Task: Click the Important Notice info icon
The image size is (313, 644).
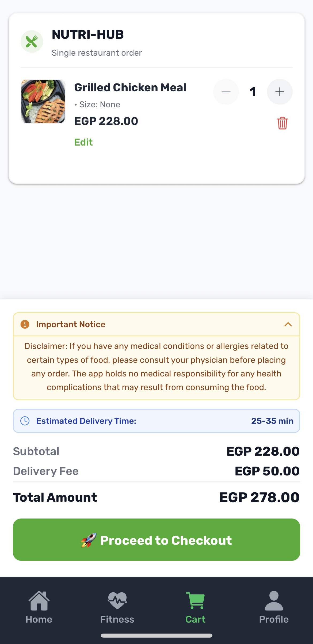Action: (x=25, y=324)
